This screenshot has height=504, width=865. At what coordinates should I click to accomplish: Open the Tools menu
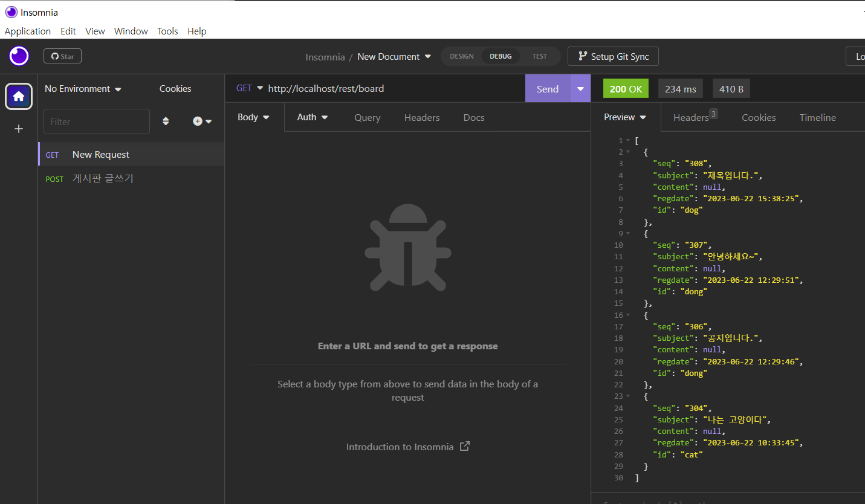click(x=167, y=31)
